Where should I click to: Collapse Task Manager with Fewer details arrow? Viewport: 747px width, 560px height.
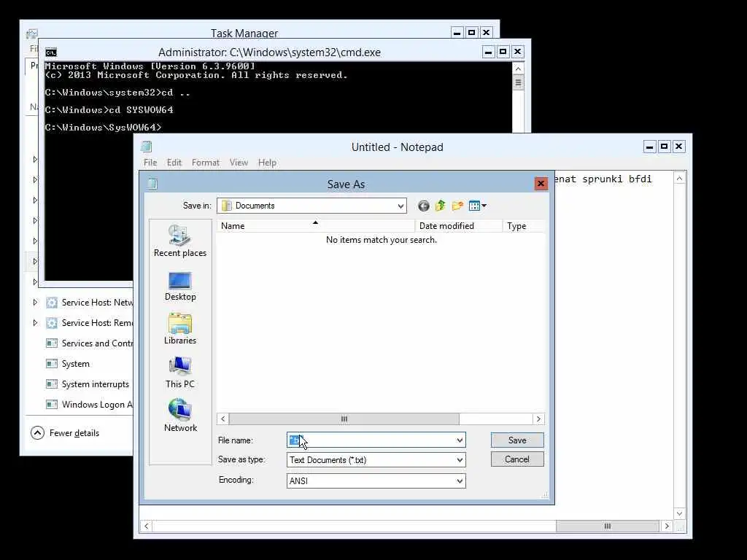[37, 433]
